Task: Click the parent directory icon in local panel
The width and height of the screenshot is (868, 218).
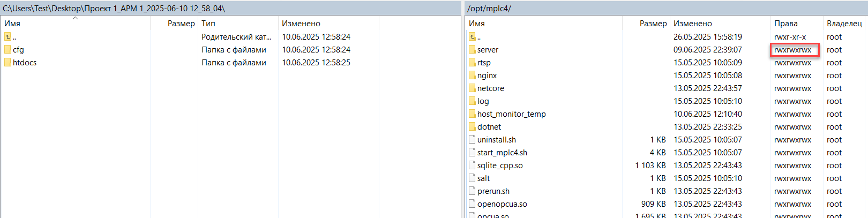Action: 8,36
